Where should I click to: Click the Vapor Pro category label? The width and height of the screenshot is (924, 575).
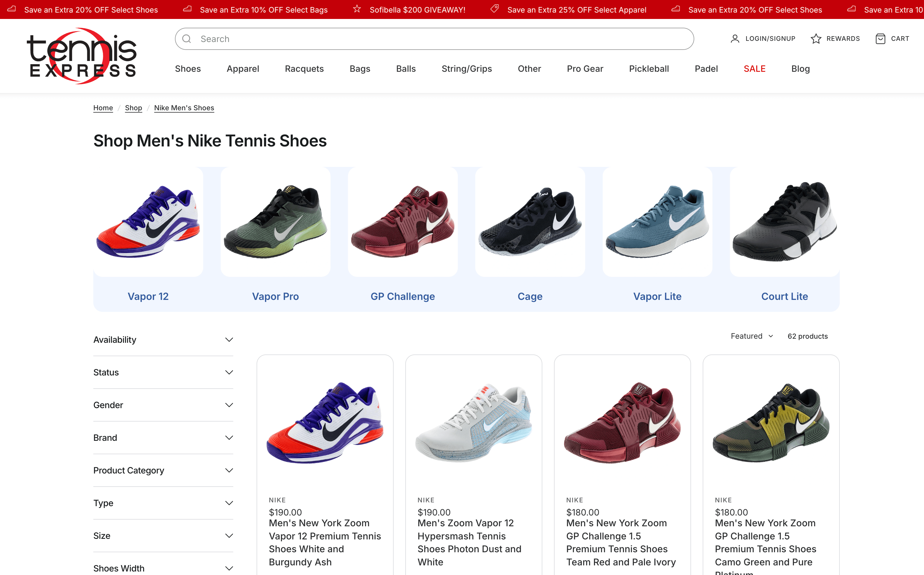(275, 296)
